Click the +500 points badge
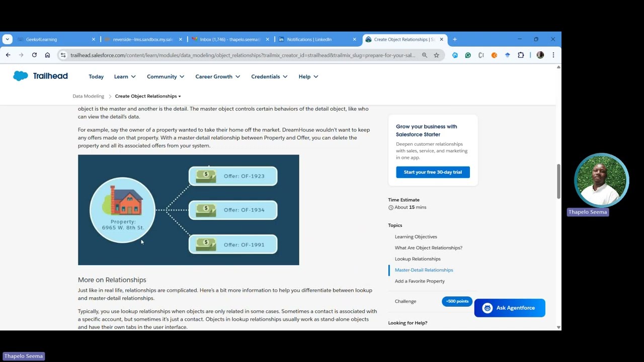Image resolution: width=644 pixels, height=362 pixels. 457,301
